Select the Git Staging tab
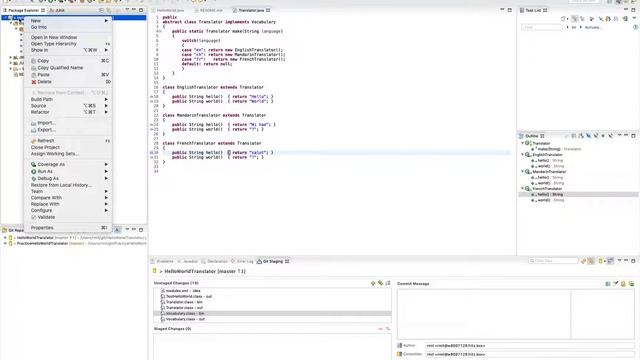640x360 pixels. pos(273,261)
